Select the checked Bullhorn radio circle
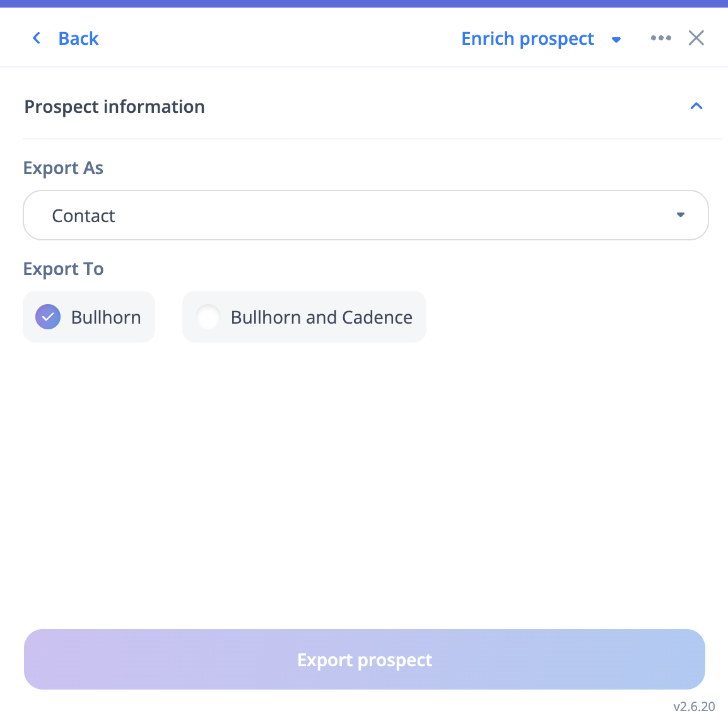This screenshot has width=728, height=723. (x=48, y=317)
